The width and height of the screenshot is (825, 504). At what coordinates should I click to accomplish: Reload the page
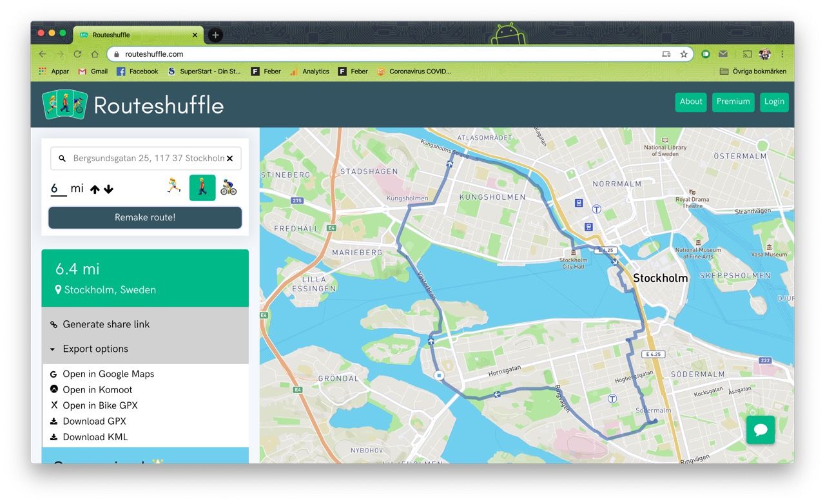77,54
